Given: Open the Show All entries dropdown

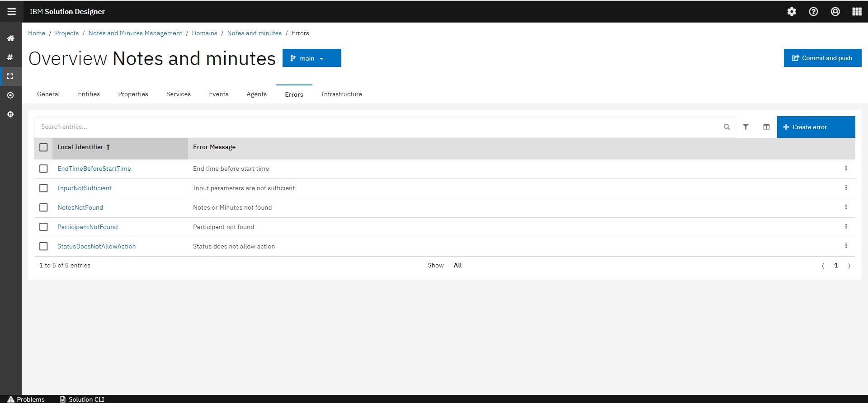Looking at the screenshot, I should coord(458,266).
